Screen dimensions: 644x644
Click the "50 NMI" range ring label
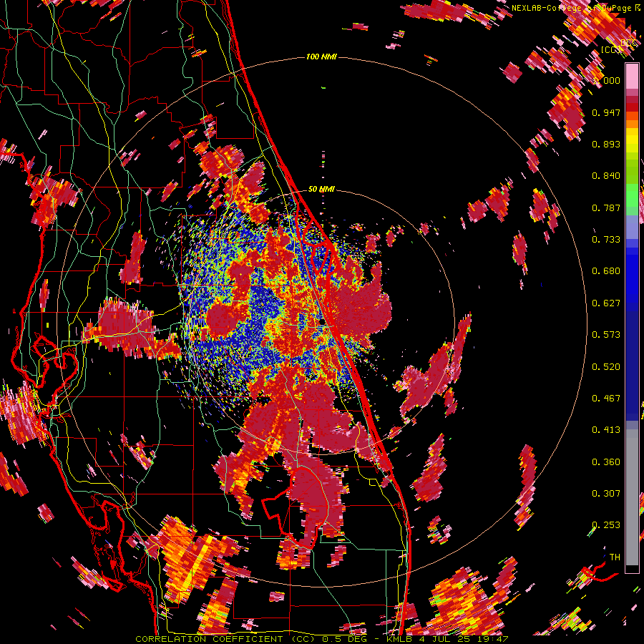(321, 189)
